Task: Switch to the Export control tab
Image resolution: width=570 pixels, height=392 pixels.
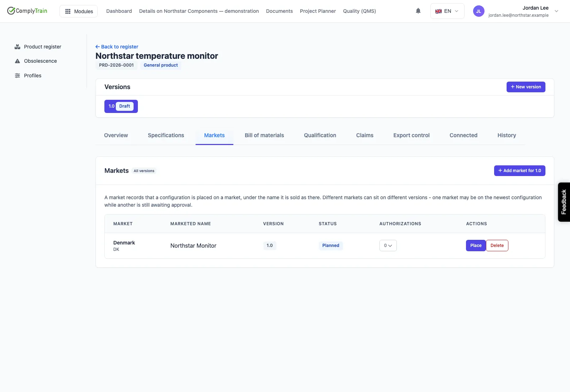Action: click(411, 135)
